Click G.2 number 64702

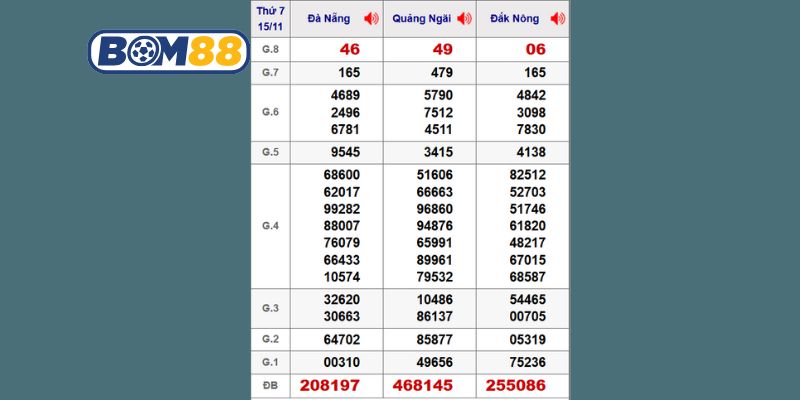click(342, 339)
